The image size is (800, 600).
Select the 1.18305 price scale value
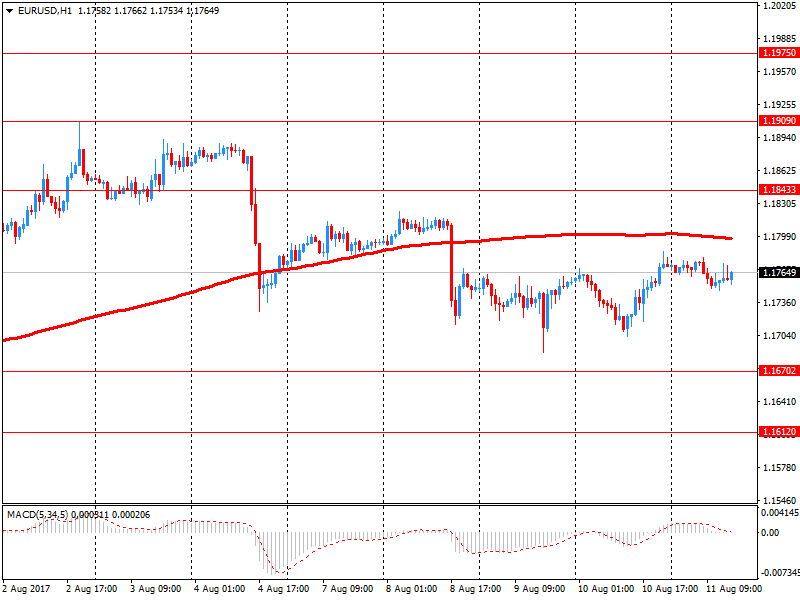(780, 204)
